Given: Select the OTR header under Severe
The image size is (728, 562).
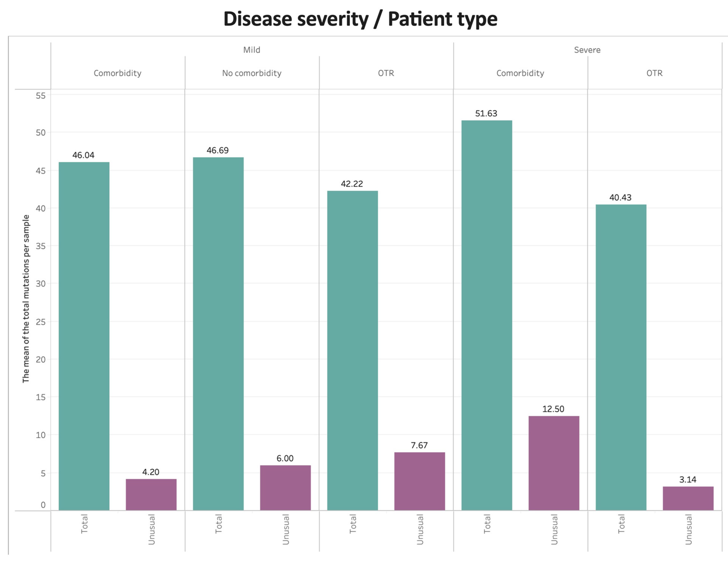Looking at the screenshot, I should (x=654, y=73).
